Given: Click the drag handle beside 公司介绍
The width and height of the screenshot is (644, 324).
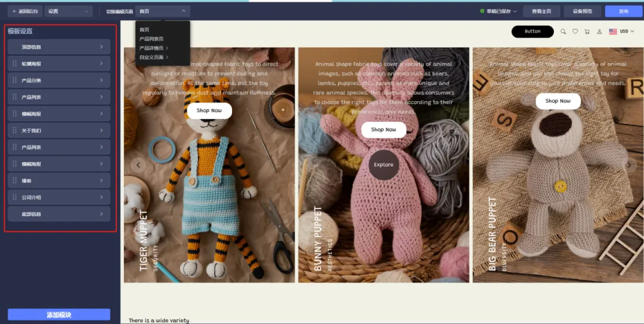Looking at the screenshot, I should click(14, 197).
